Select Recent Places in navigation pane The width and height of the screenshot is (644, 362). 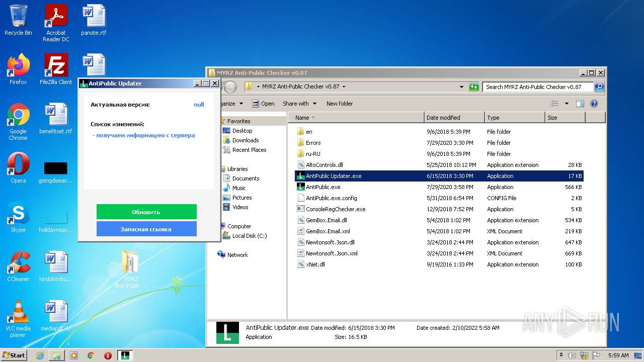pos(249,150)
